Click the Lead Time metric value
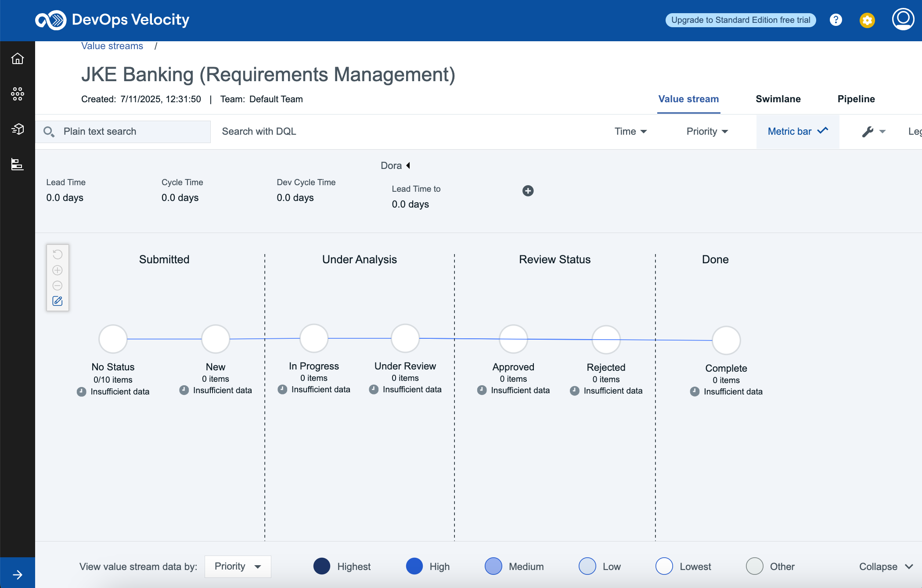 point(65,198)
